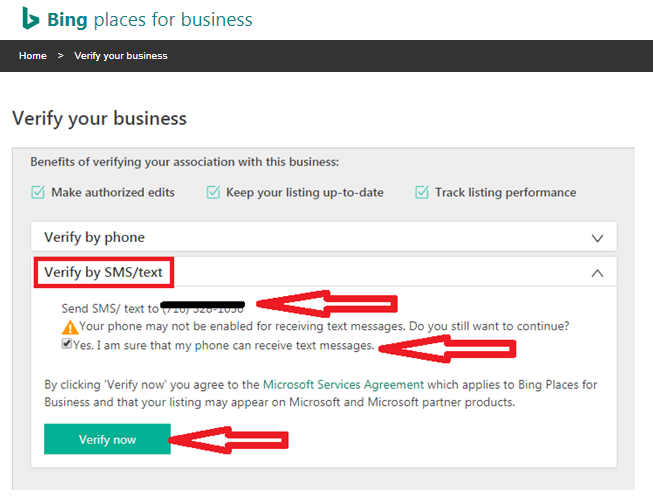Click the Bing logo icon
The height and width of the screenshot is (502, 653).
(x=30, y=18)
